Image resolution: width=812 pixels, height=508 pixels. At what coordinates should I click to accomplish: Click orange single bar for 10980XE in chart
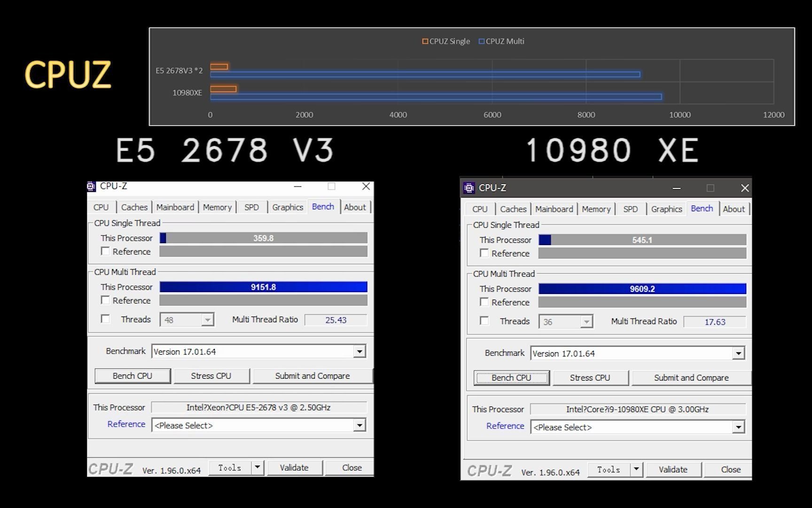(x=223, y=89)
